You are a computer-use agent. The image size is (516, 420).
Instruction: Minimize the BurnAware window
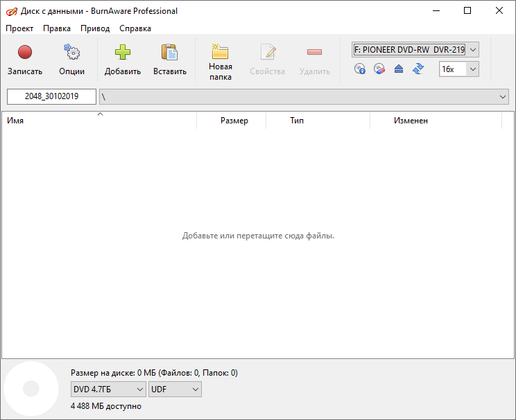(436, 11)
